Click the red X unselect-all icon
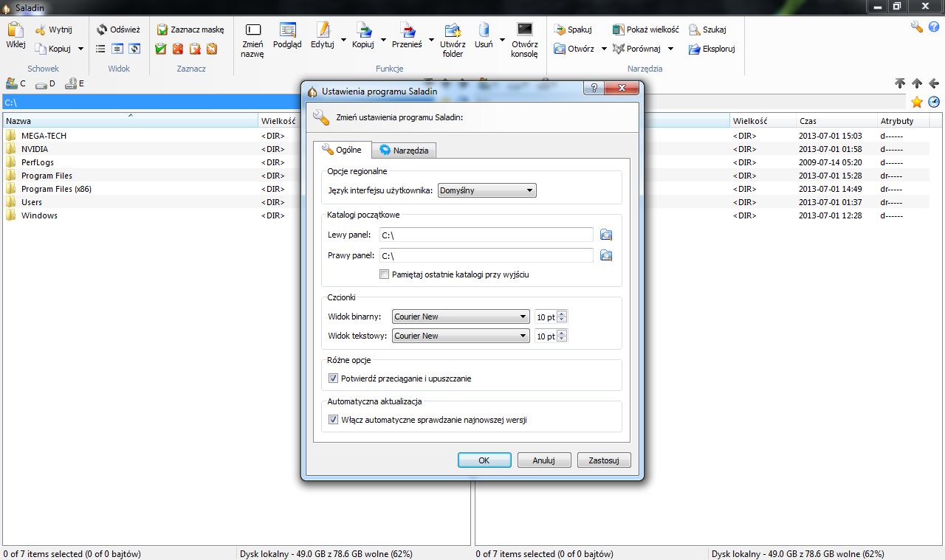 coord(178,49)
